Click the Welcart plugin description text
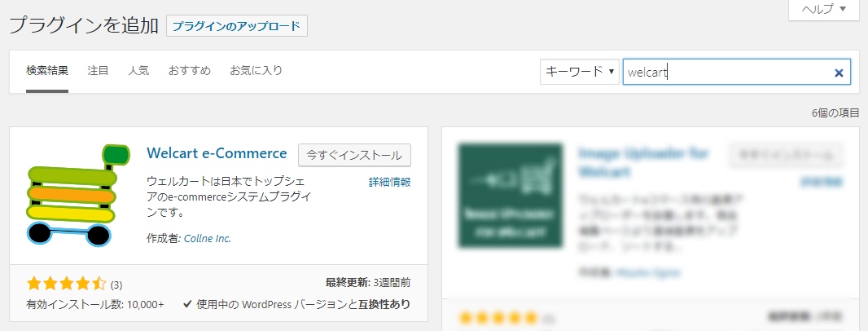The image size is (868, 331). [229, 196]
